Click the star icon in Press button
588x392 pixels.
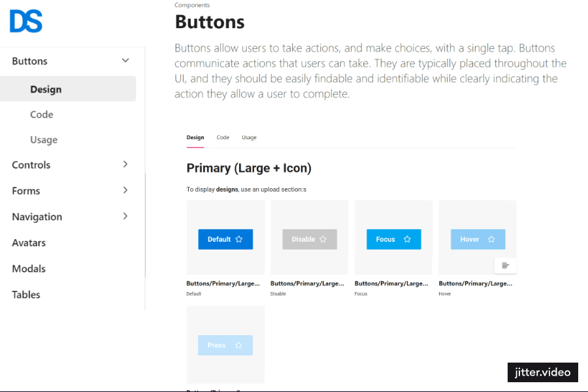(x=238, y=345)
